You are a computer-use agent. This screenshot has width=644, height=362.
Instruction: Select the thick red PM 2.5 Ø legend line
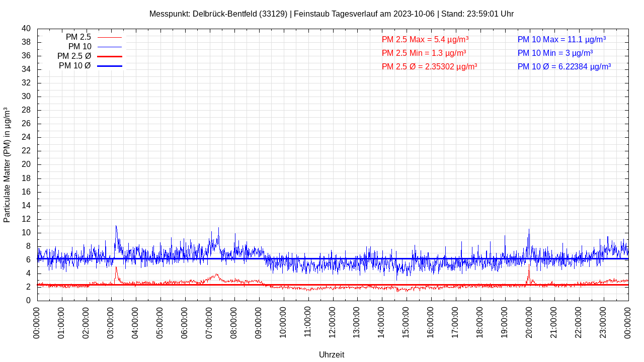(109, 56)
